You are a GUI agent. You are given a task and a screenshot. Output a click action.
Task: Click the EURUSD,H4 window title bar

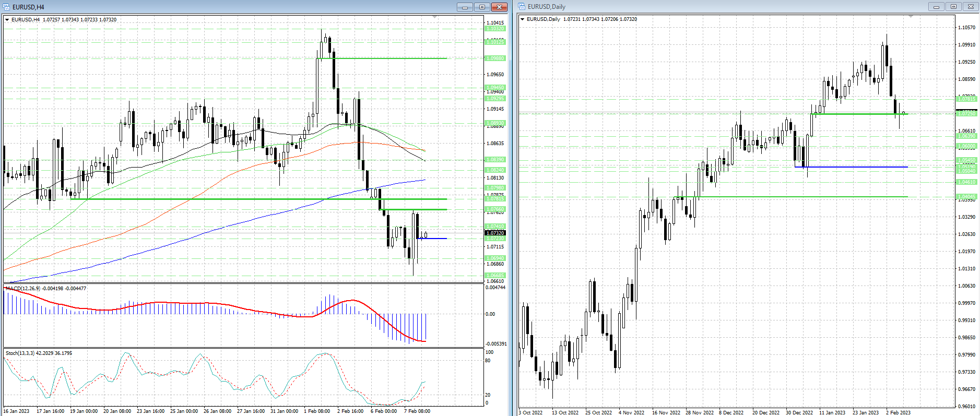coord(209,7)
